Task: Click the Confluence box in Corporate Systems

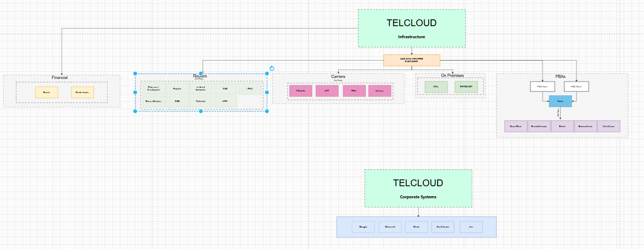Action: [x=443, y=227]
